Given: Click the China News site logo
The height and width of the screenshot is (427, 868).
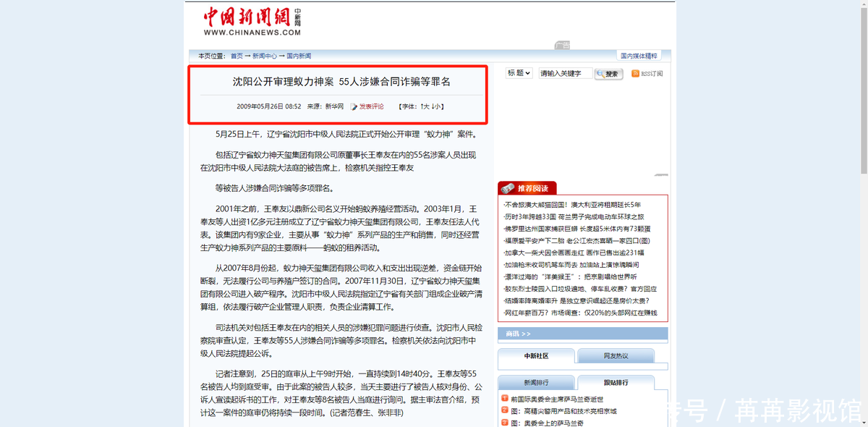Looking at the screenshot, I should pyautogui.click(x=252, y=21).
